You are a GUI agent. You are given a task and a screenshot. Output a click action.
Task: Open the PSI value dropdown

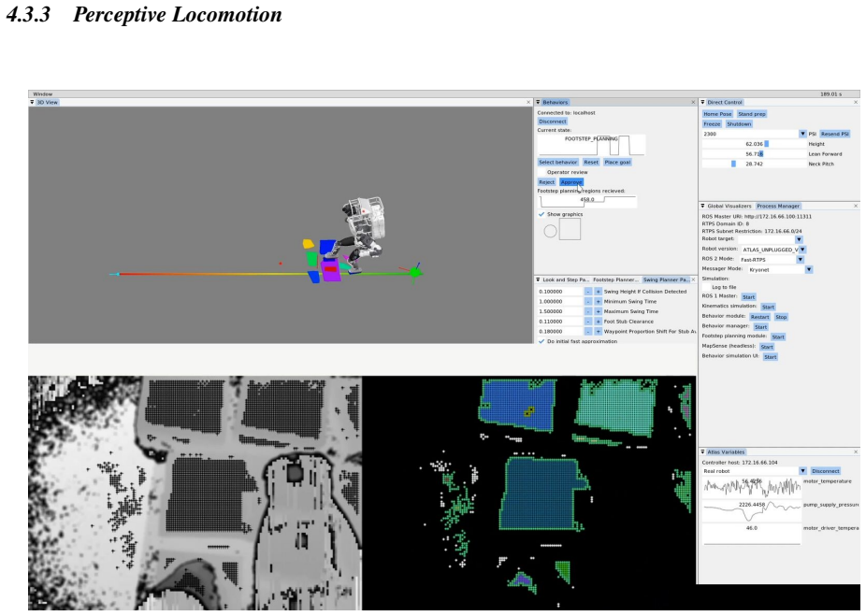point(802,134)
